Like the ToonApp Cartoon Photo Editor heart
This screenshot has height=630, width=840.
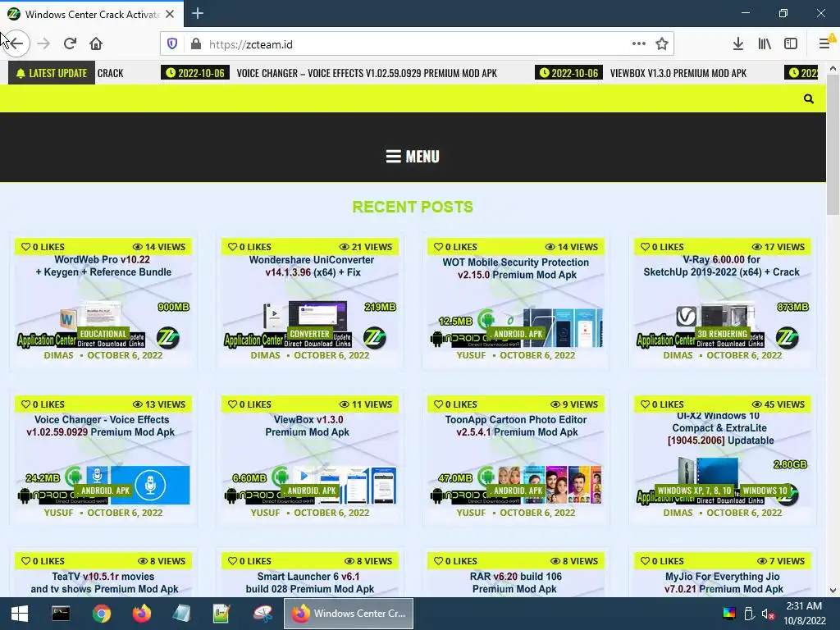point(438,404)
